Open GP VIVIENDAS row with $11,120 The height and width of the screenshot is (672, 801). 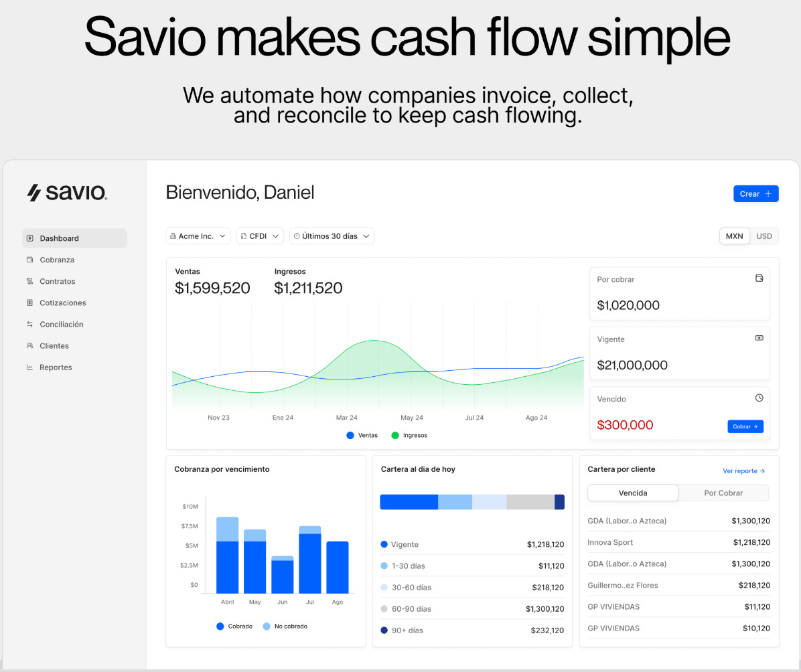pyautogui.click(x=679, y=606)
